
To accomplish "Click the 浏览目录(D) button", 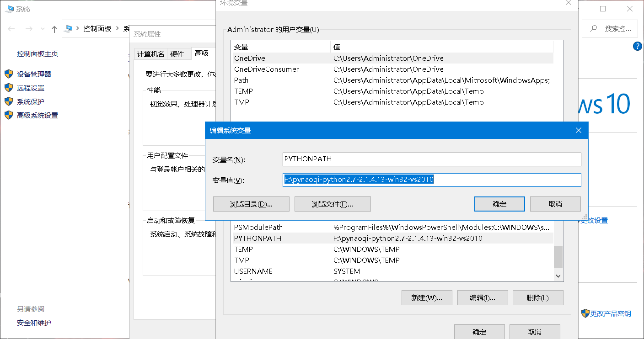I will [x=251, y=204].
